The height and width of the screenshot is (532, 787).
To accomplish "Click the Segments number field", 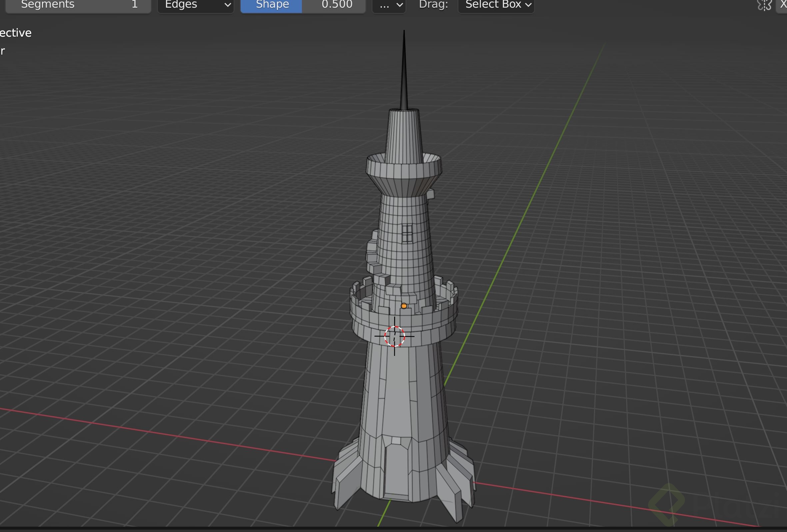I will (x=78, y=5).
